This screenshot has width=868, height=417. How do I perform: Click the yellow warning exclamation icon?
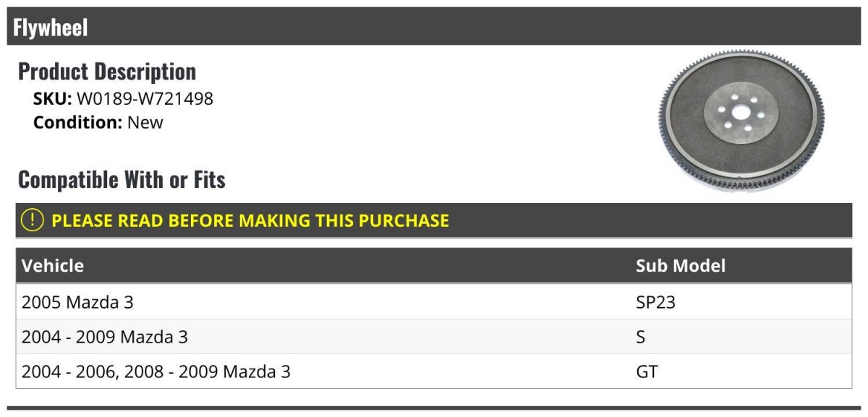tap(33, 220)
